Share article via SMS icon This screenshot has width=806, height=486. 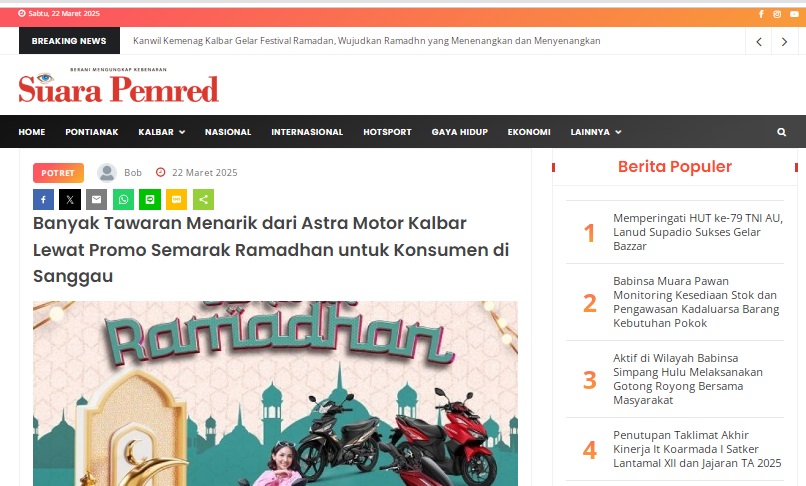[176, 200]
